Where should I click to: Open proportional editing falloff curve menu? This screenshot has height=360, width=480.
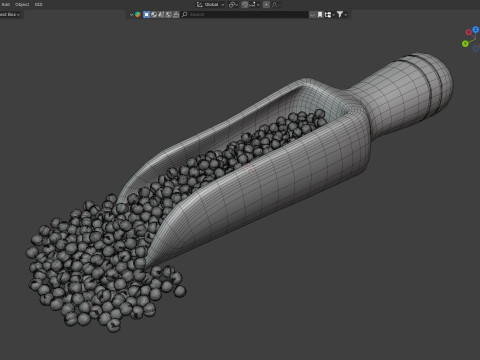(275, 5)
